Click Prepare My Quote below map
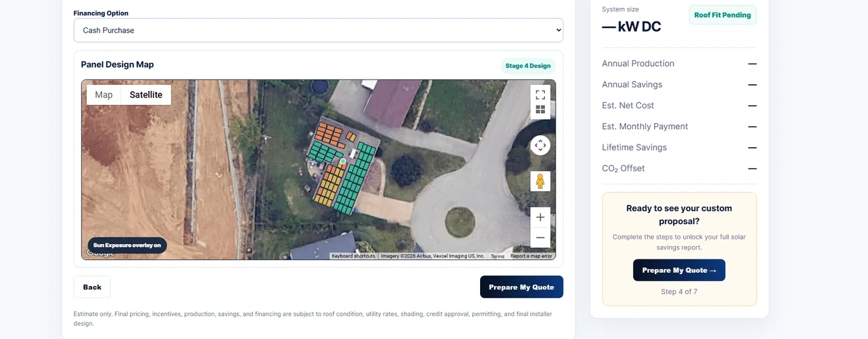This screenshot has height=339, width=868. click(521, 287)
